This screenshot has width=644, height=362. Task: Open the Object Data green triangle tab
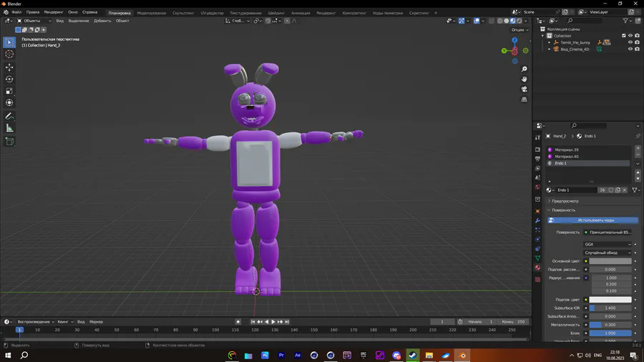(537, 258)
